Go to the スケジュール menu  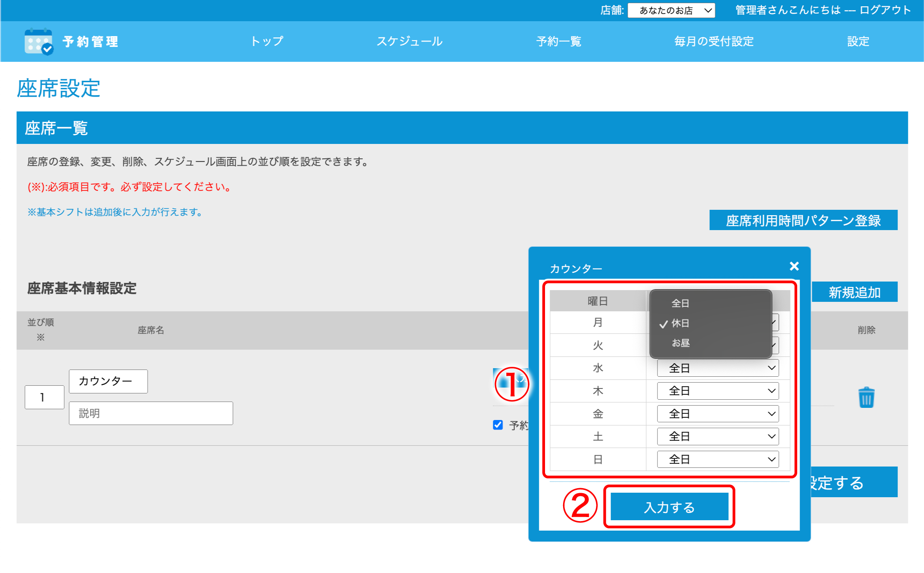pyautogui.click(x=409, y=42)
